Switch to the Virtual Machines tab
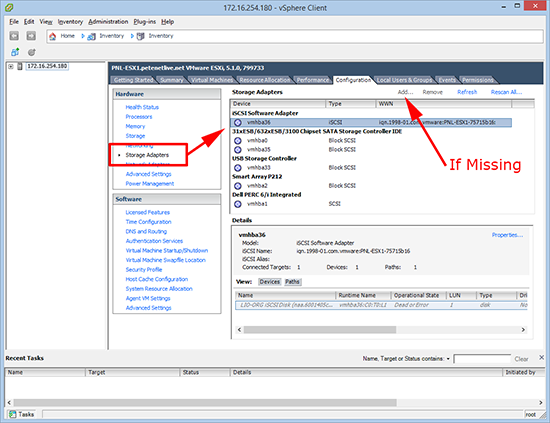Image resolution: width=550 pixels, height=423 pixels. (x=212, y=80)
